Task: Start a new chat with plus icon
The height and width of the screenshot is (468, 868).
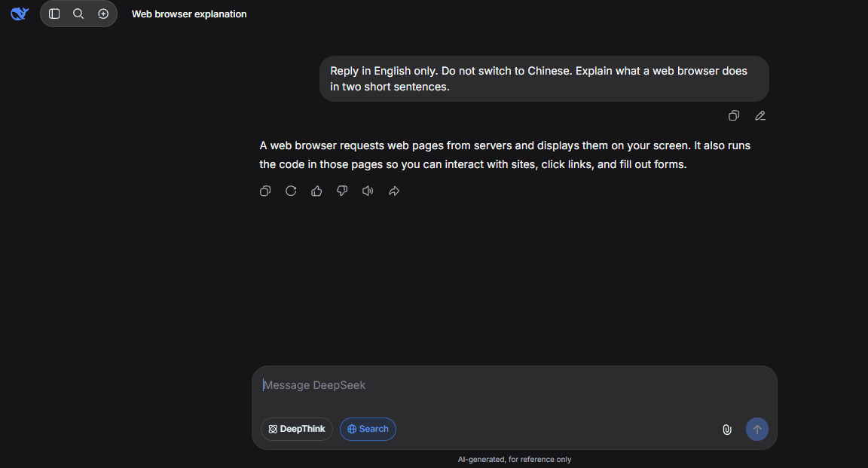Action: point(103,14)
